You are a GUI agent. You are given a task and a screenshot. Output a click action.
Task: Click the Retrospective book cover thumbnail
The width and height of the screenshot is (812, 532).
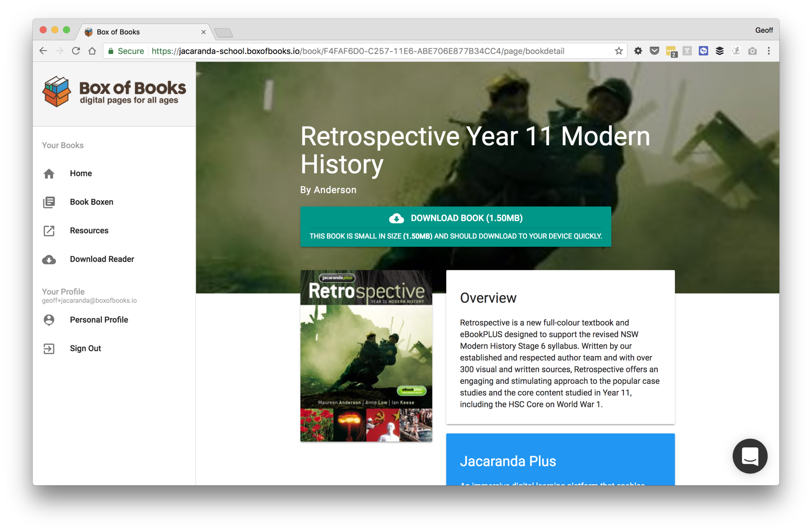[366, 355]
